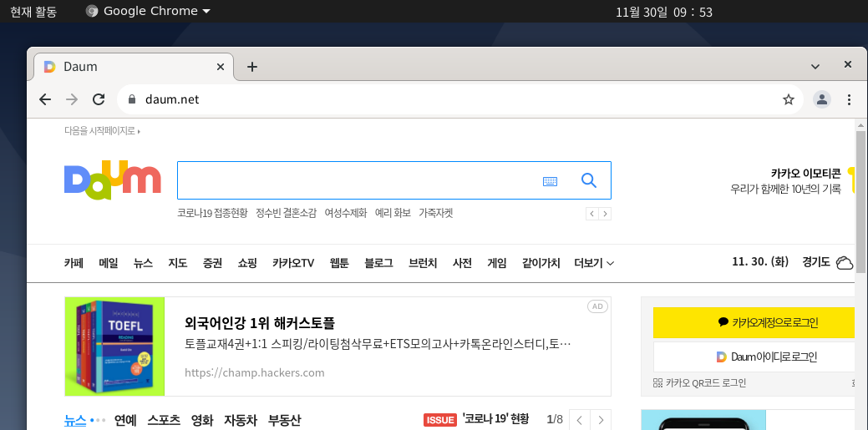
Task: Open the 카카오TV menu item
Action: click(293, 263)
